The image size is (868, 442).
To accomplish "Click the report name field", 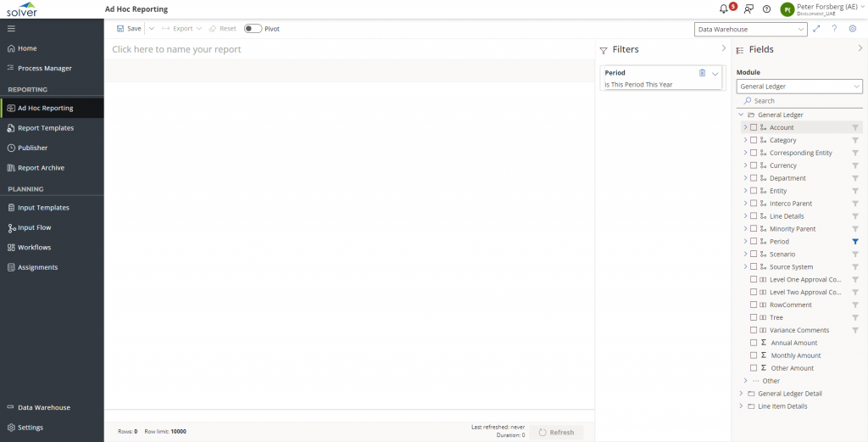I will [350, 49].
